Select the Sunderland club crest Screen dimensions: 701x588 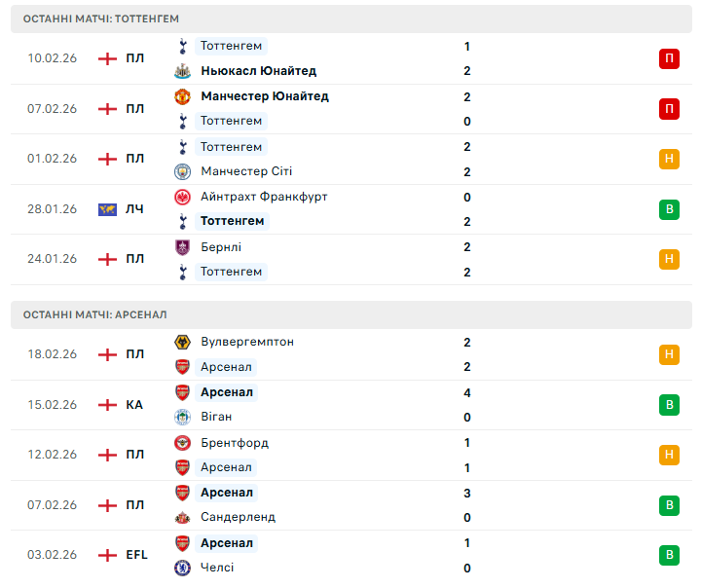(182, 517)
